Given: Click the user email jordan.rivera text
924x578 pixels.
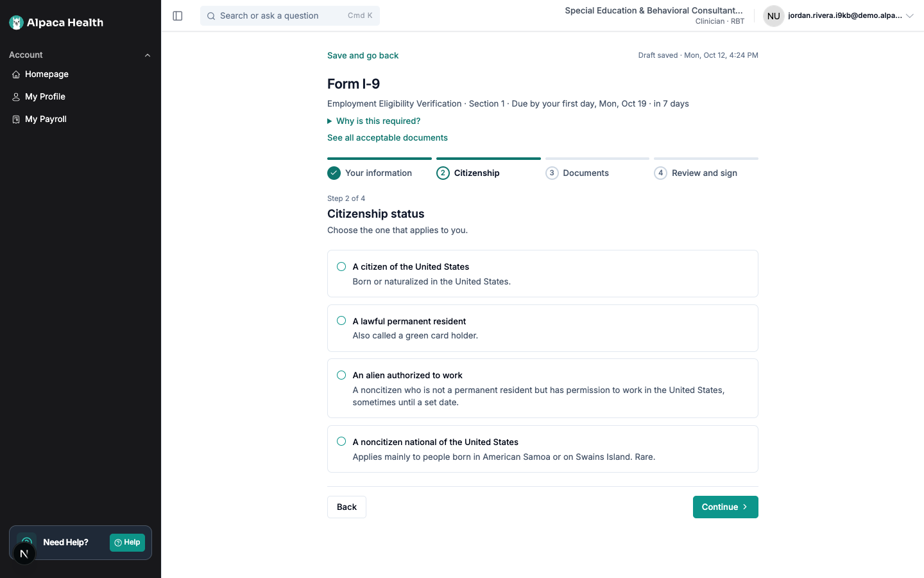Looking at the screenshot, I should [844, 15].
